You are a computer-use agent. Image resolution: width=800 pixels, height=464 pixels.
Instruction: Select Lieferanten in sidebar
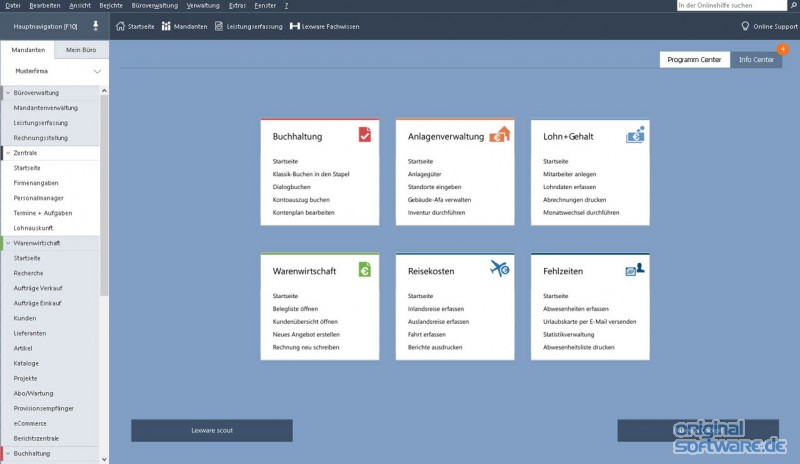pos(30,333)
